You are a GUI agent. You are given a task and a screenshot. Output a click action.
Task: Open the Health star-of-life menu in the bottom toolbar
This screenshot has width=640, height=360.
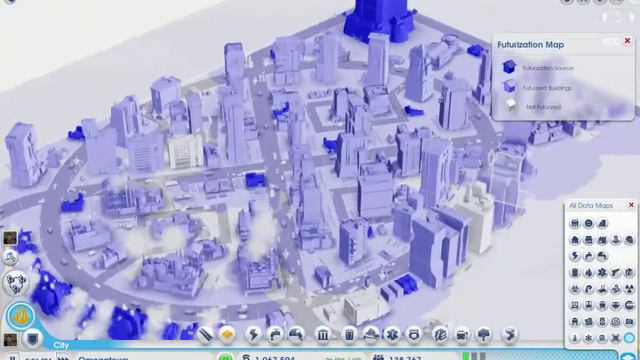tap(392, 335)
